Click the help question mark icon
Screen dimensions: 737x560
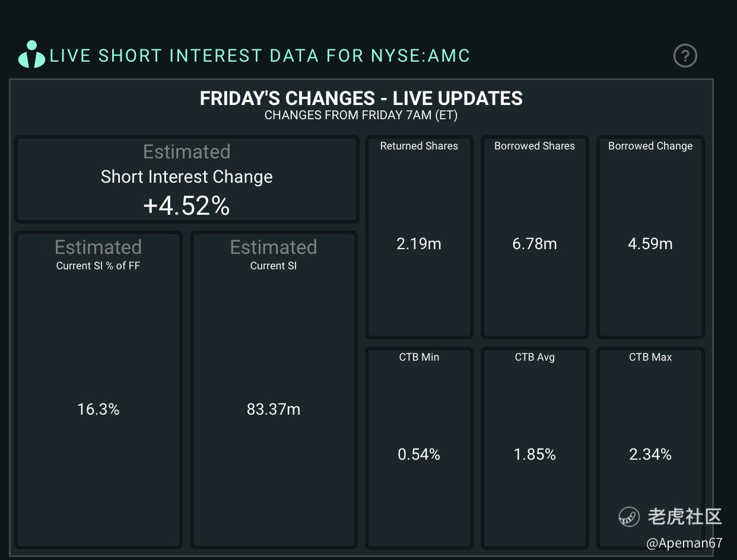(685, 56)
